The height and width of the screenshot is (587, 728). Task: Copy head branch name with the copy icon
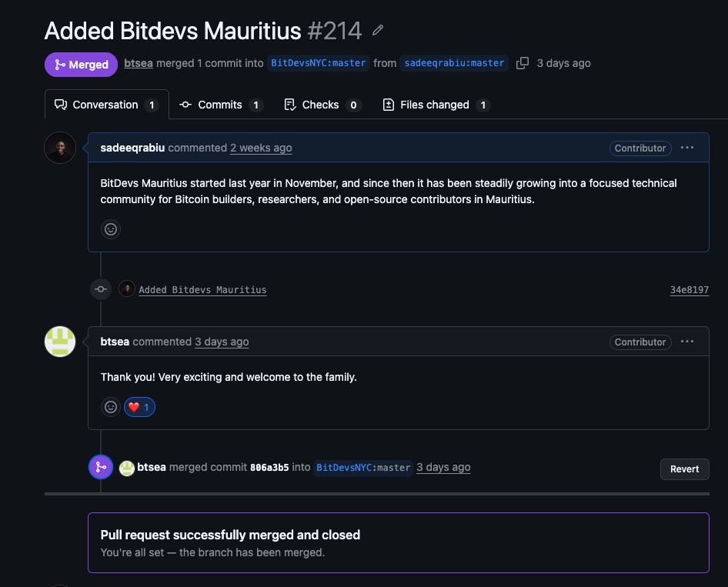523,63
